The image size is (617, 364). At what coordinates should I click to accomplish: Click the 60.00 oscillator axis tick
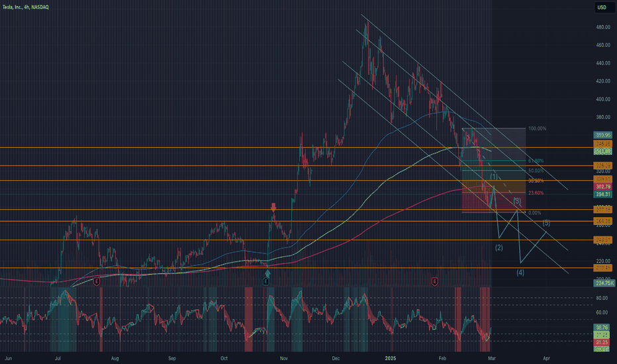click(602, 313)
